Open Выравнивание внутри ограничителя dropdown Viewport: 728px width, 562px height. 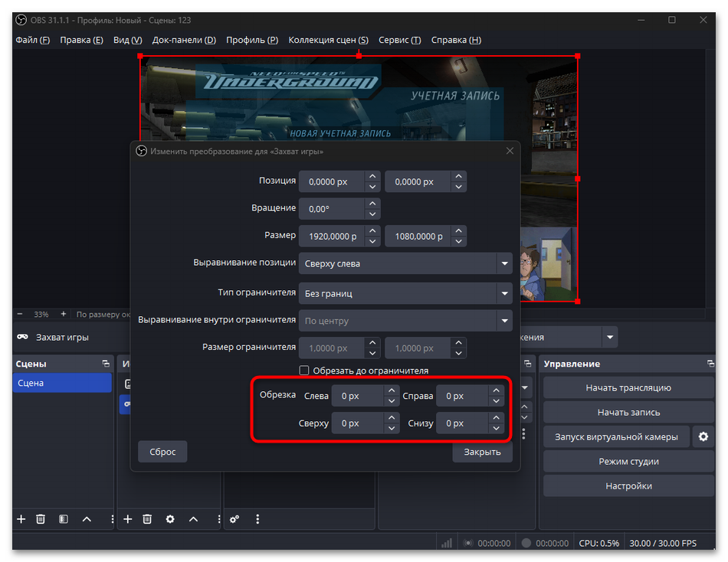[405, 321]
